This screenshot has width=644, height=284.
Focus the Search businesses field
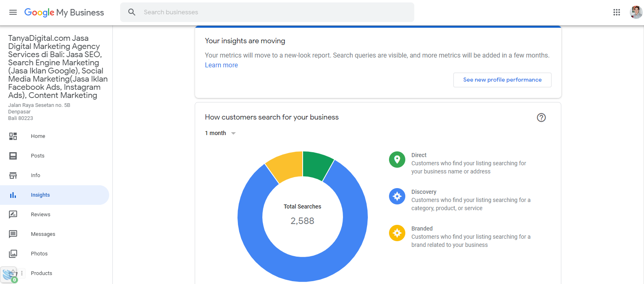click(267, 12)
